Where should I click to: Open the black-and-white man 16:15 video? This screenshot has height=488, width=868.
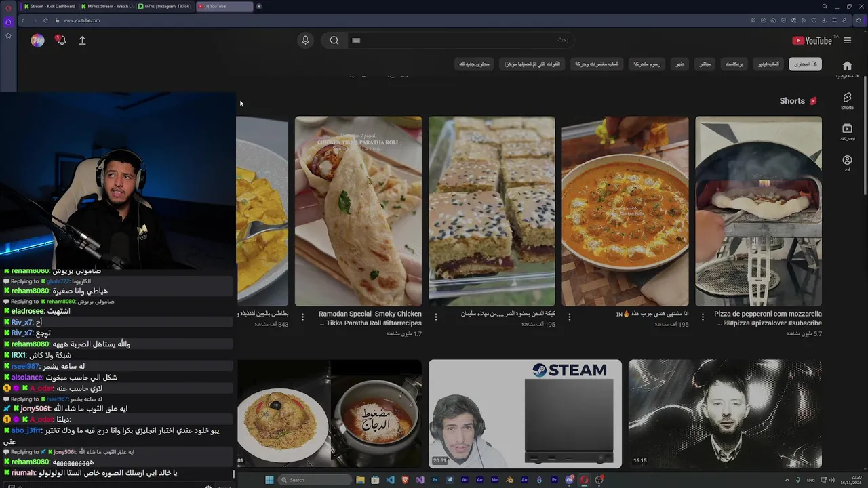pos(725,413)
